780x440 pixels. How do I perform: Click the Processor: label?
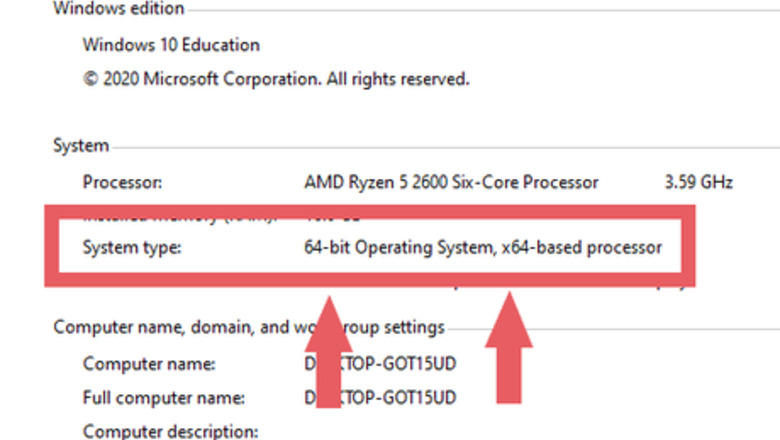point(122,182)
